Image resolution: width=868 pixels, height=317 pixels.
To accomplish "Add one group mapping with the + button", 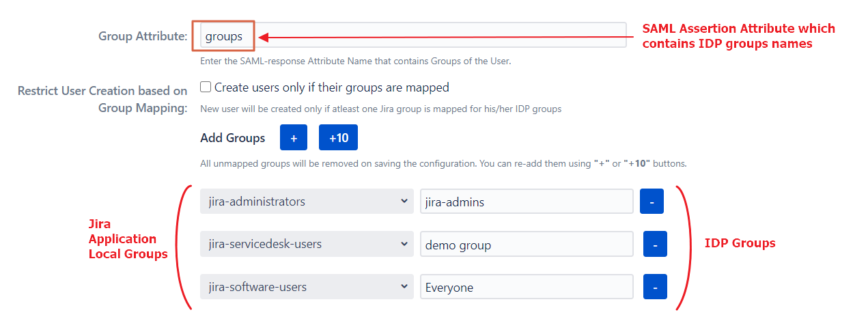I will point(294,137).
